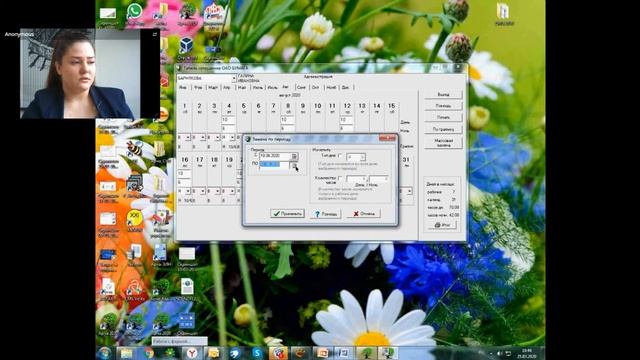The image size is (640, 360).
Task: Click the 'С' start date input field
Action: tap(275, 156)
